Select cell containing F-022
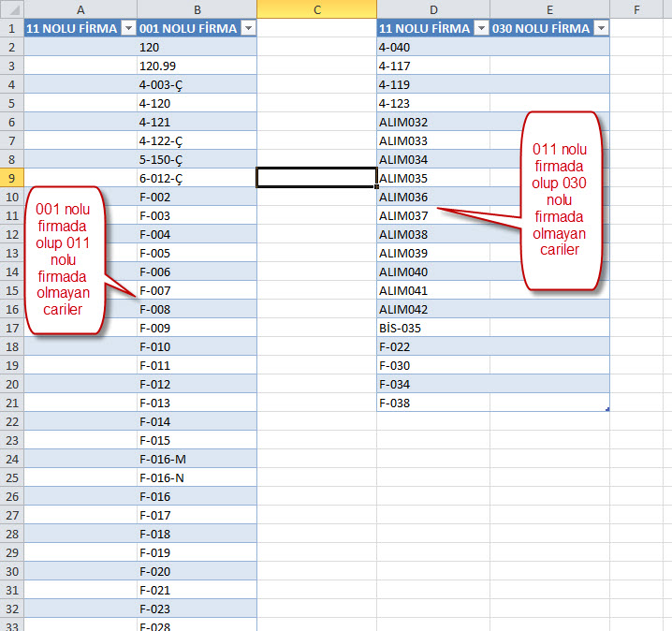Viewport: 672px width, 631px height. pos(433,346)
